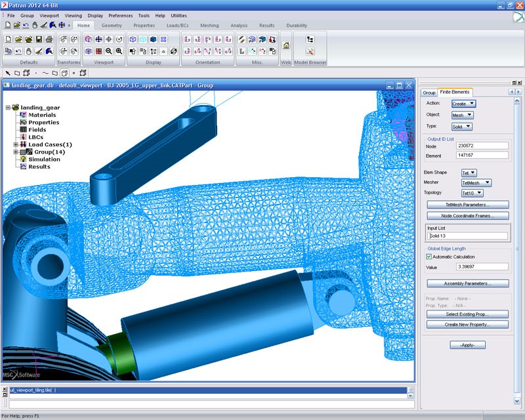Open the Preferences menu

coord(121,15)
